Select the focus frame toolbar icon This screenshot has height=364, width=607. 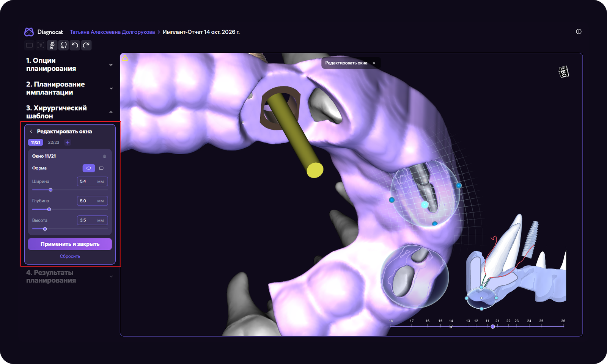click(x=41, y=45)
